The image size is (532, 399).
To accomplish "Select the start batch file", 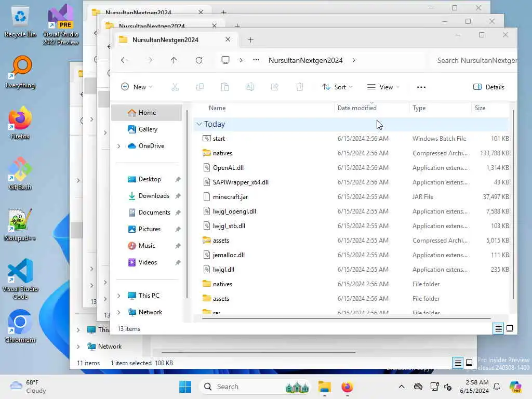I will pos(352,139).
